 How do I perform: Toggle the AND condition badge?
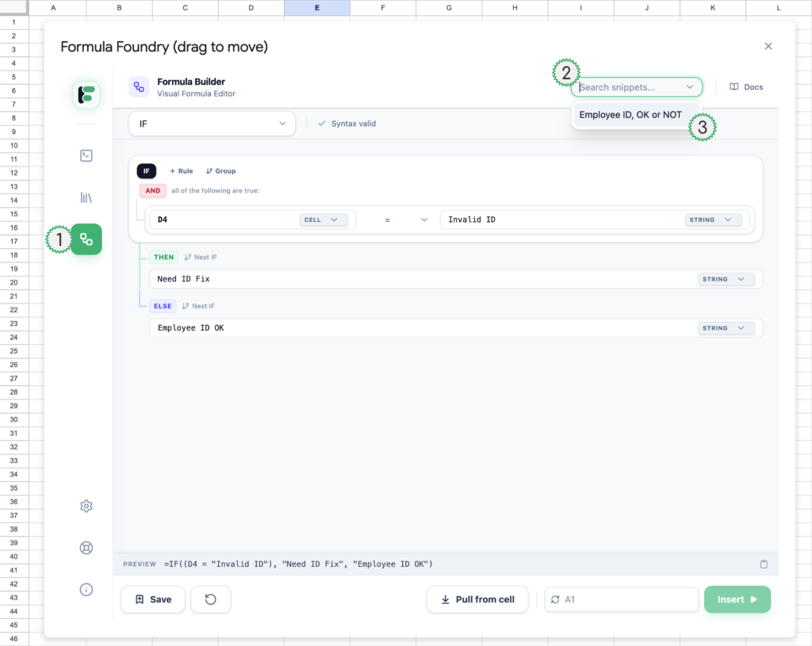pos(153,190)
